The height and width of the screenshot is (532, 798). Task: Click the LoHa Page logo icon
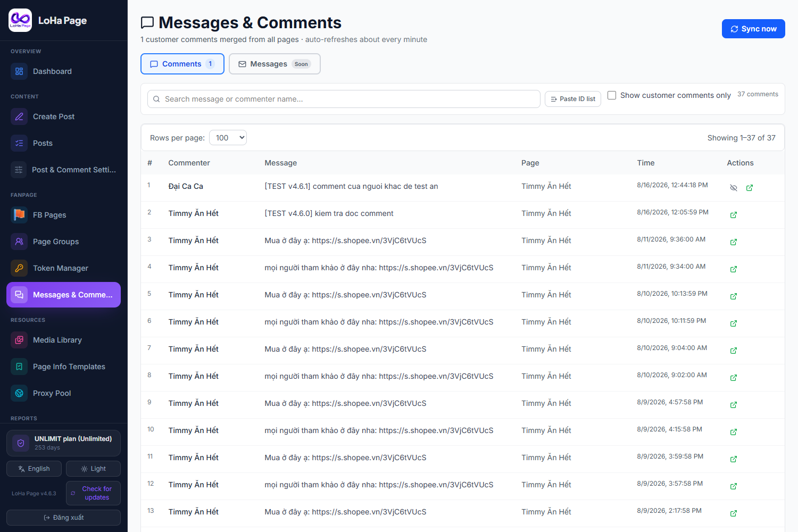point(20,20)
